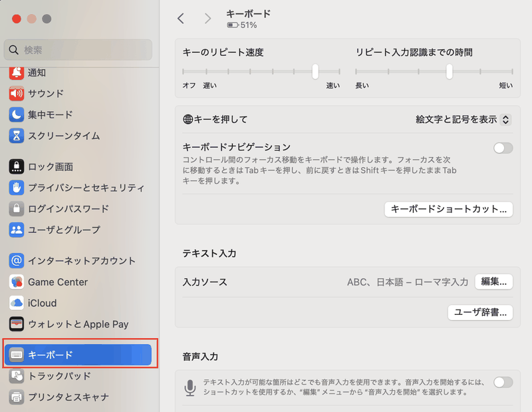Open the iCloud cloud icon

coord(16,303)
